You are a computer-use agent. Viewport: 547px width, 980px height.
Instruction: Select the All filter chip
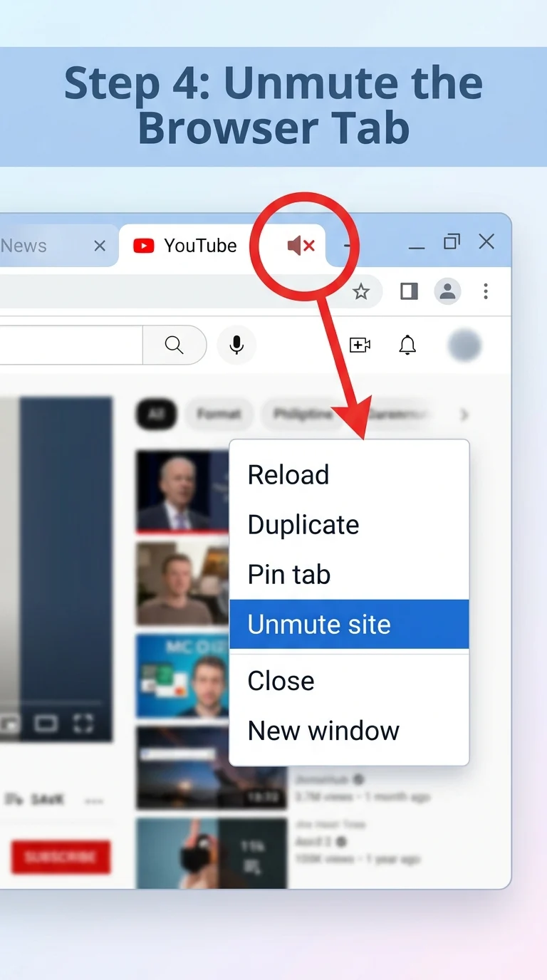pyautogui.click(x=156, y=414)
